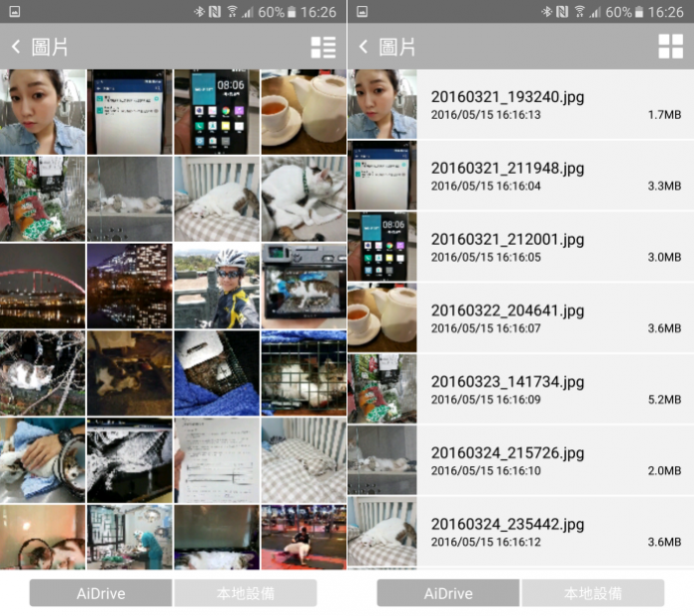Open the cat in tree branches photo
The height and width of the screenshot is (616, 694).
pyautogui.click(x=43, y=373)
